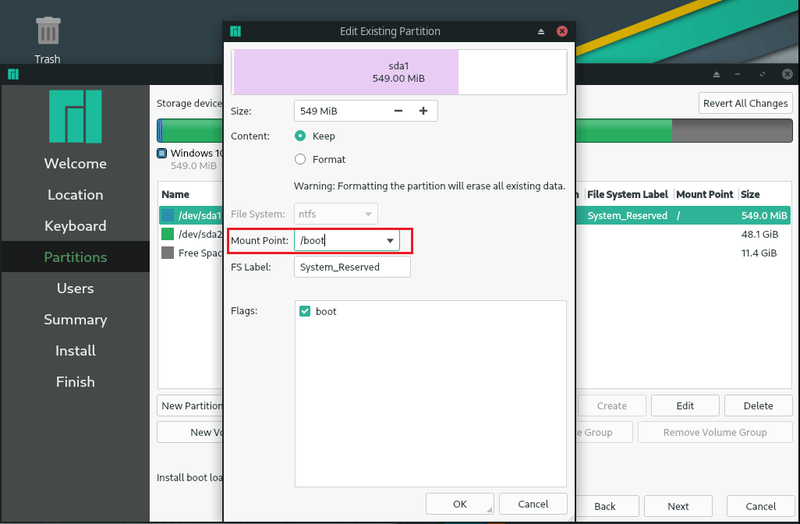Shade the Edit Existing Partition dialog
Screen dimensions: 800x524
[541, 31]
